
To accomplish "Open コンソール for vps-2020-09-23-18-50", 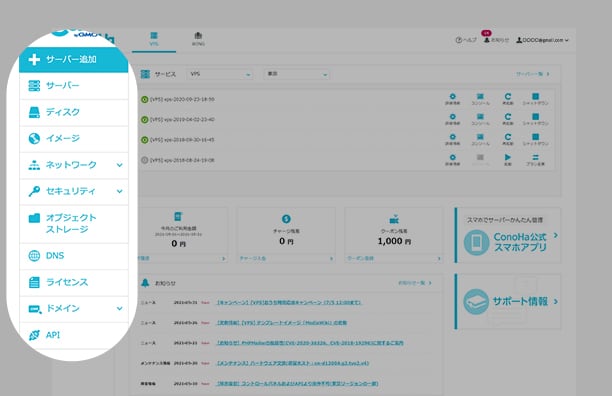I will tap(480, 99).
